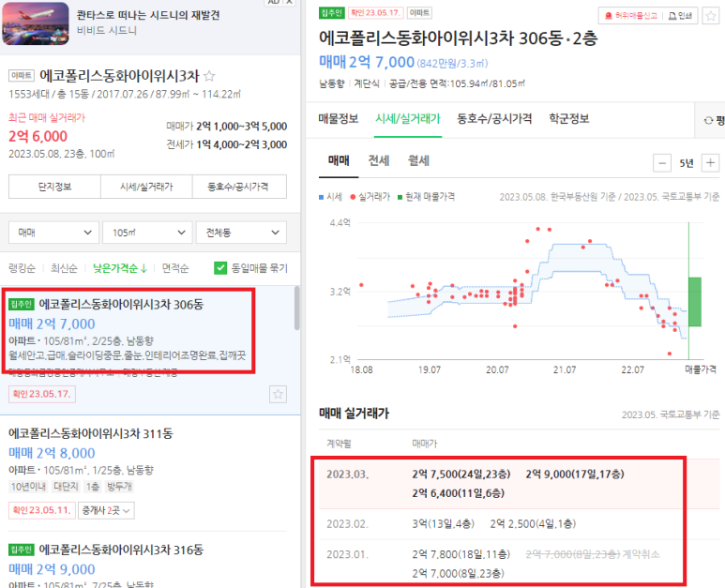
Task: Click the 대단지 tag on 311동 listing
Action: pos(66,487)
